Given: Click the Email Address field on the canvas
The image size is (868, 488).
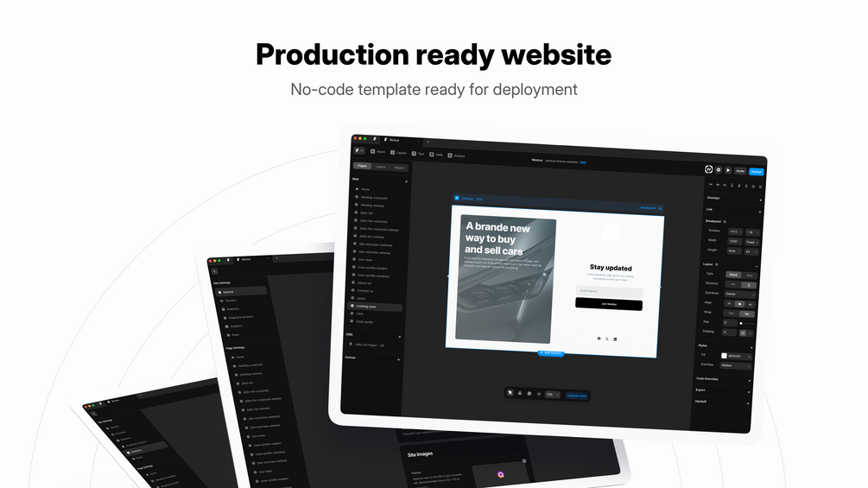Looking at the screenshot, I should pos(610,291).
